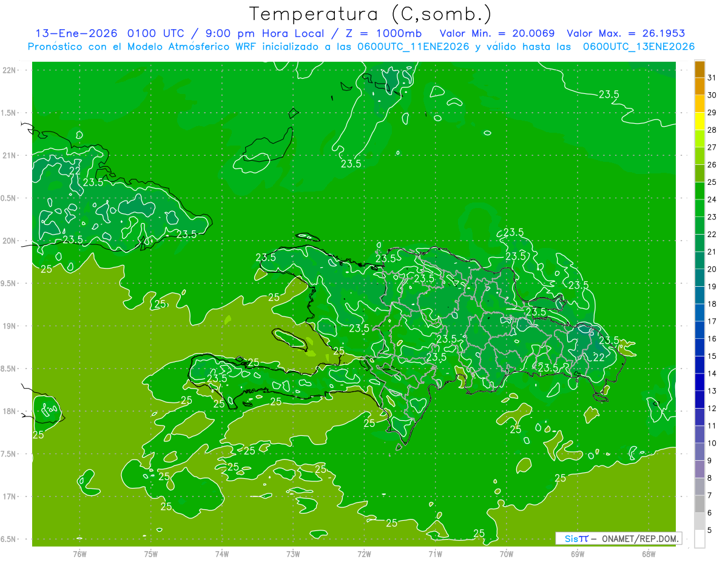Click the legend scale number "18"
Screen dimensions: 728x562
click(x=712, y=304)
